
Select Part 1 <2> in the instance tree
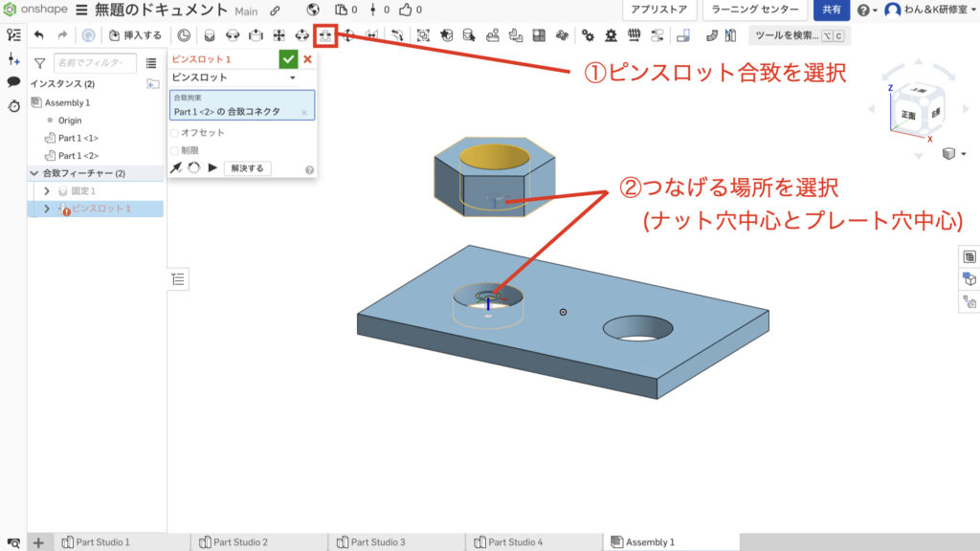click(78, 156)
